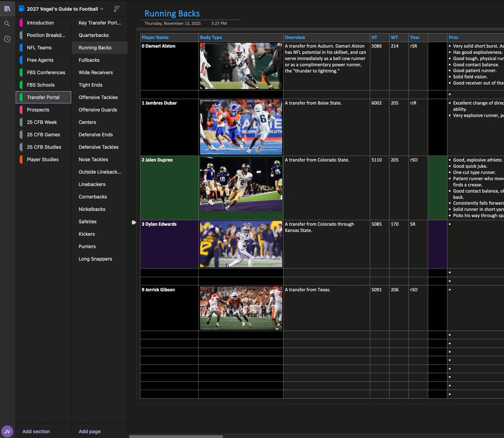Go to the Wide Receivers page
The height and width of the screenshot is (438, 504).
coord(100,72)
